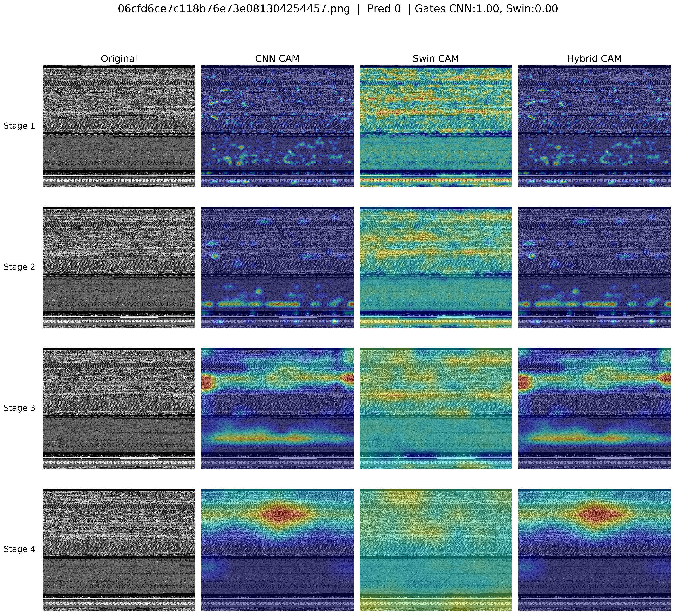Click the 'Stage 1' row label
The height and width of the screenshot is (616, 676).
click(x=20, y=126)
